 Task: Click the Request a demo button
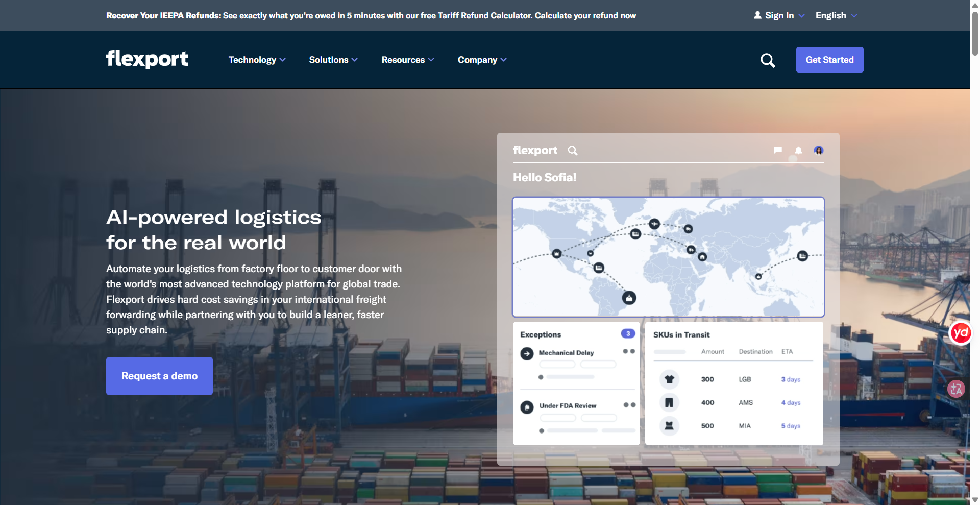(159, 376)
